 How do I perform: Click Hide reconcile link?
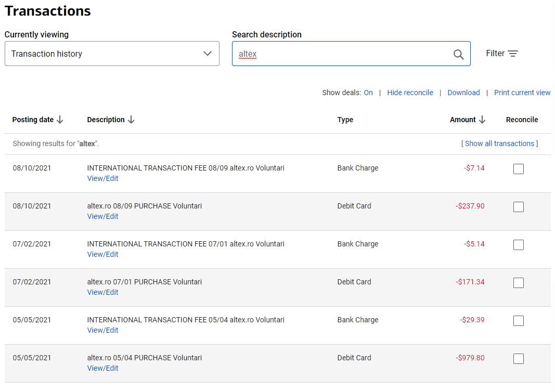point(410,93)
